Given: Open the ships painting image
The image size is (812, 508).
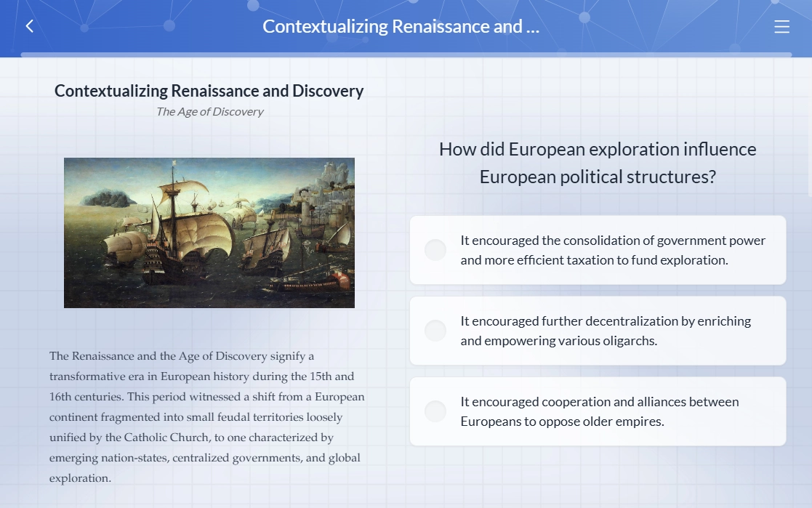Looking at the screenshot, I should [x=209, y=233].
